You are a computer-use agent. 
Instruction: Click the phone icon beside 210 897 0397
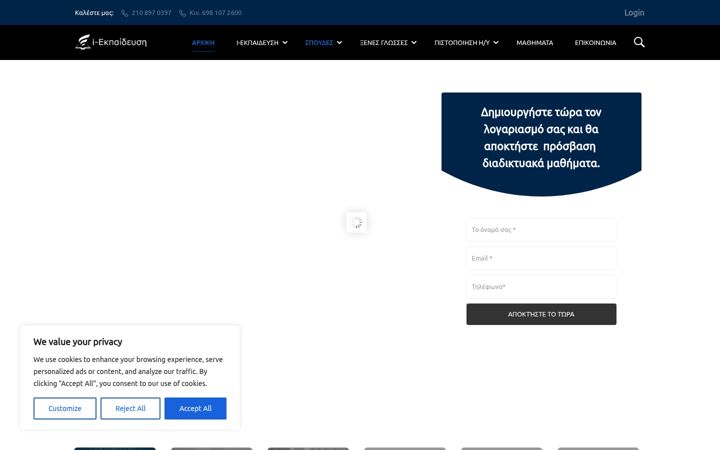[x=124, y=13]
